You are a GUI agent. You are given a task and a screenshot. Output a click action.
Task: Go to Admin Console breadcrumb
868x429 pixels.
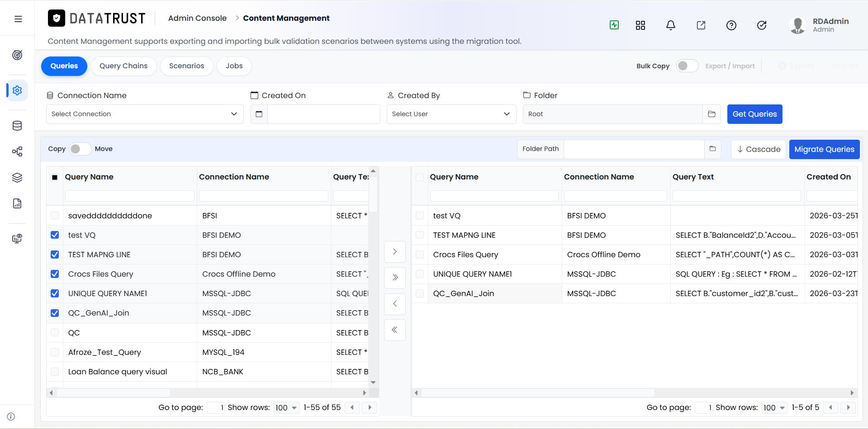coord(197,18)
